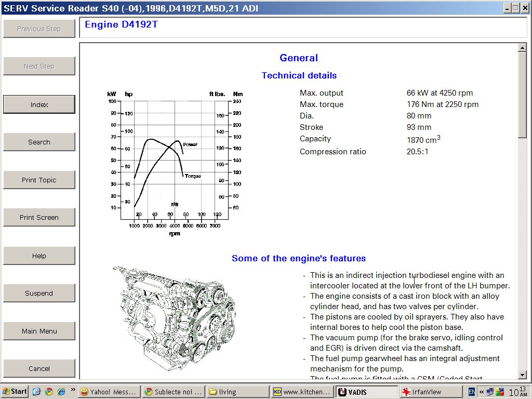
Task: Click the Technical details heading
Action: tap(299, 75)
